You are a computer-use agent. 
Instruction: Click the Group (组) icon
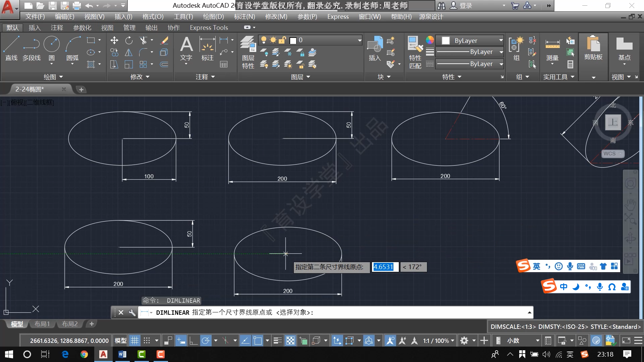click(517, 49)
